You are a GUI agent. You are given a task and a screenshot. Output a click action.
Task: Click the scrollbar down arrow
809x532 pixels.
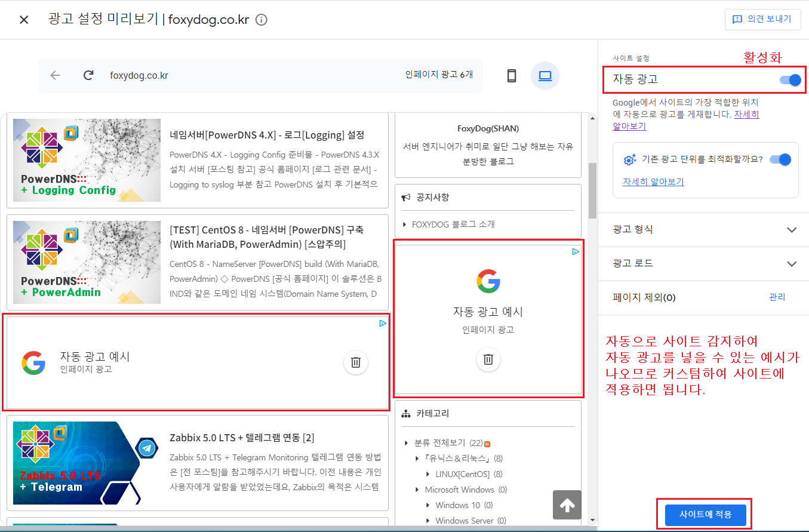click(x=592, y=520)
